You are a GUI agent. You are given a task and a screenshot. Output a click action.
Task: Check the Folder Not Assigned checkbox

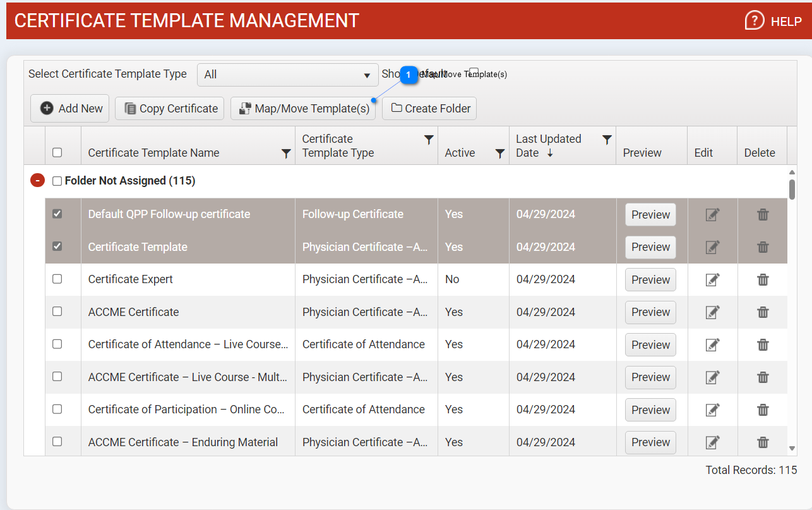tap(57, 181)
